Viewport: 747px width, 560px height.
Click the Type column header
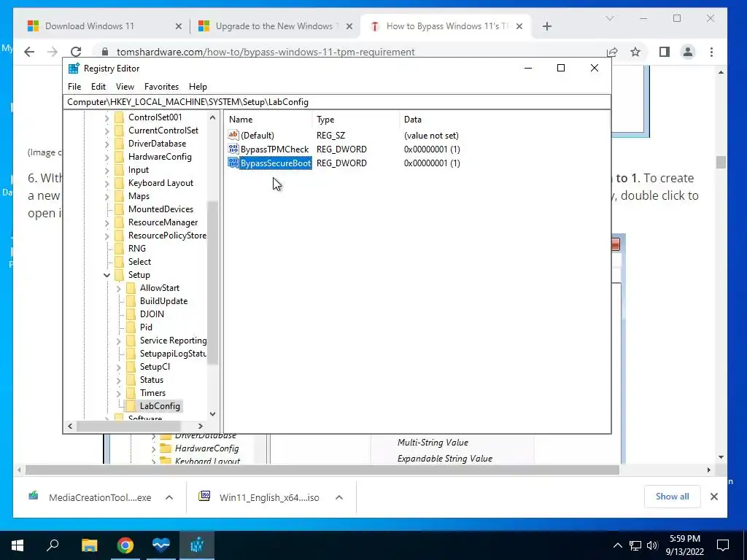(356, 120)
